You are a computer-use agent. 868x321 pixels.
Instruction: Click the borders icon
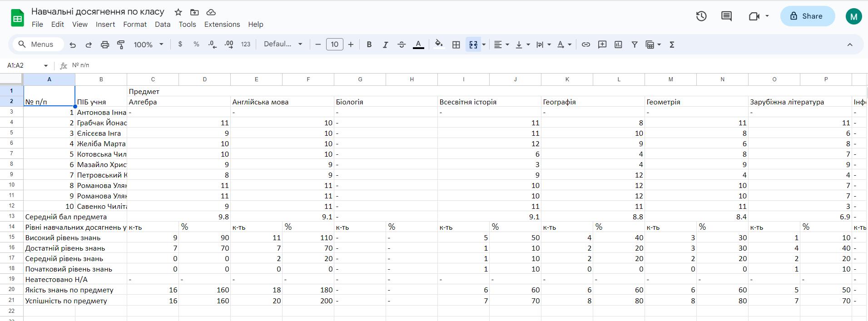[456, 44]
